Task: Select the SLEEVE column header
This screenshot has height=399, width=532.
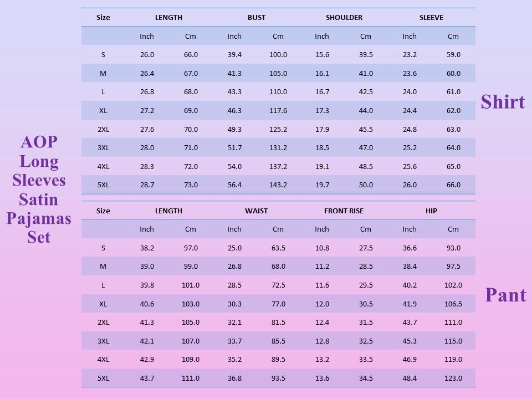Action: pos(431,17)
